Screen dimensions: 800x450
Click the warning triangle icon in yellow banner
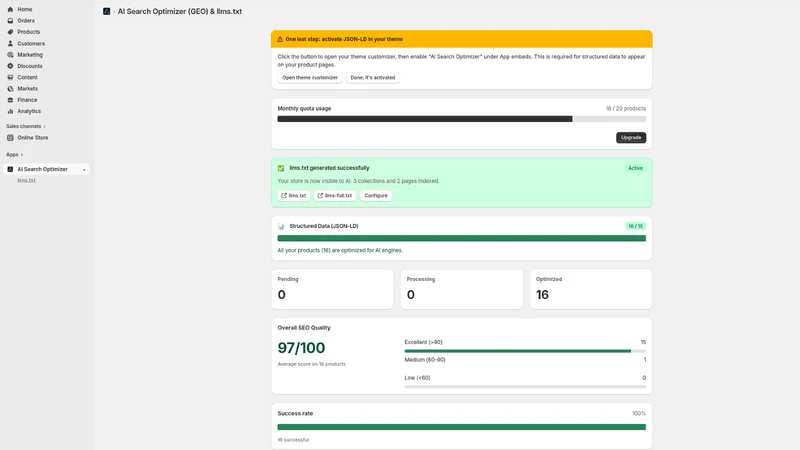coord(280,39)
